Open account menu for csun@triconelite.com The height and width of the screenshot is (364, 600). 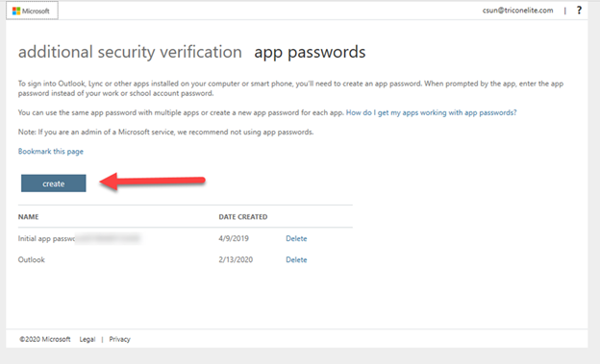tap(517, 11)
